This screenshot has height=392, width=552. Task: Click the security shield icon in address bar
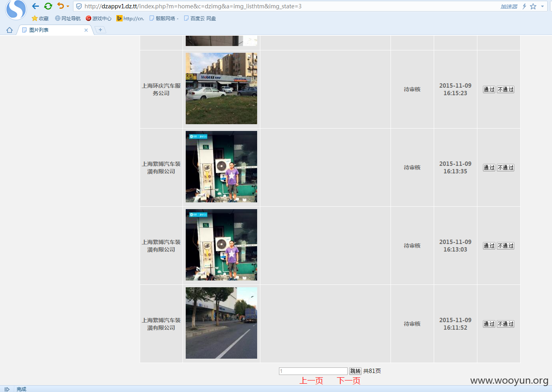point(79,6)
